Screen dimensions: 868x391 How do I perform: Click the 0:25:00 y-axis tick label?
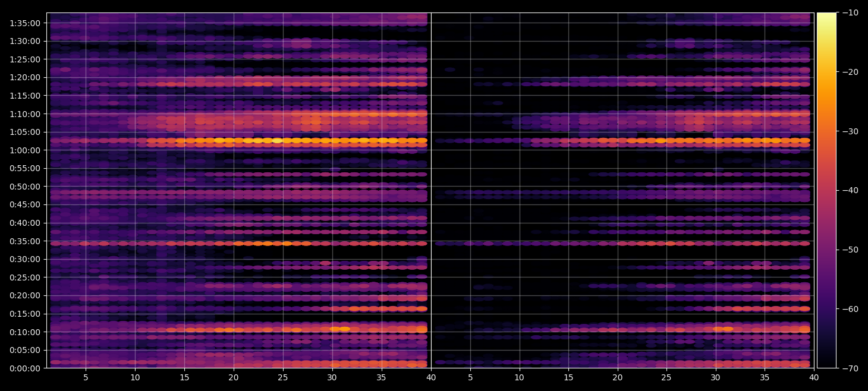[x=26, y=278]
